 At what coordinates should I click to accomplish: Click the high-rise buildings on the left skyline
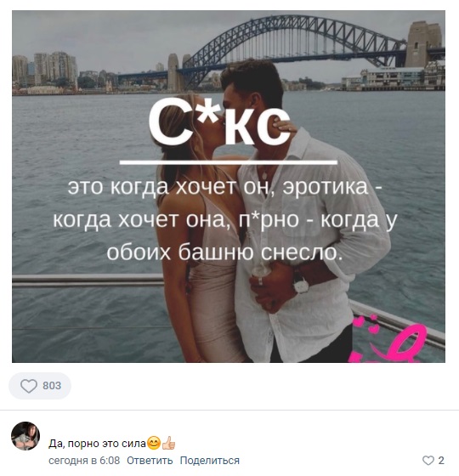[45, 69]
